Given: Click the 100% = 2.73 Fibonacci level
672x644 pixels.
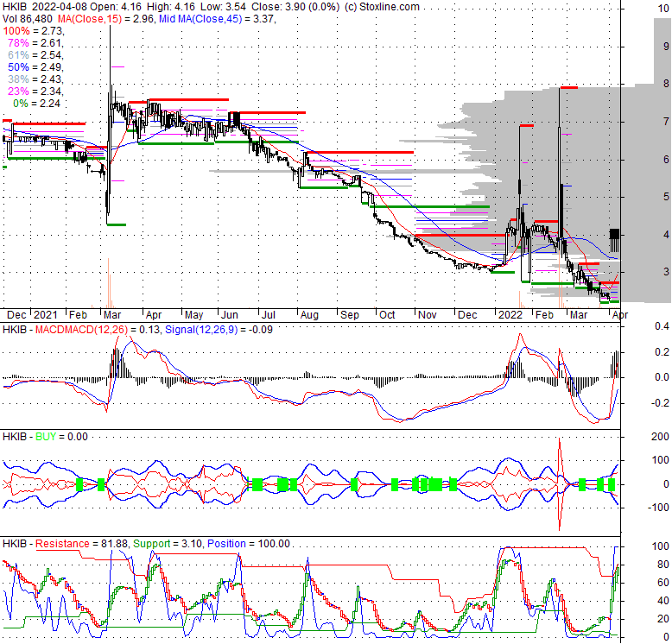Looking at the screenshot, I should [34, 31].
